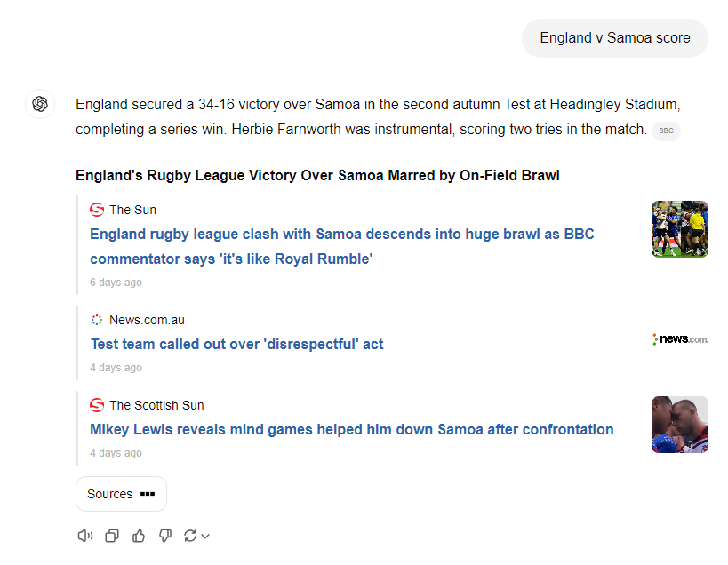Click the News.com.au source logo icon
The image size is (728, 565).
97,320
